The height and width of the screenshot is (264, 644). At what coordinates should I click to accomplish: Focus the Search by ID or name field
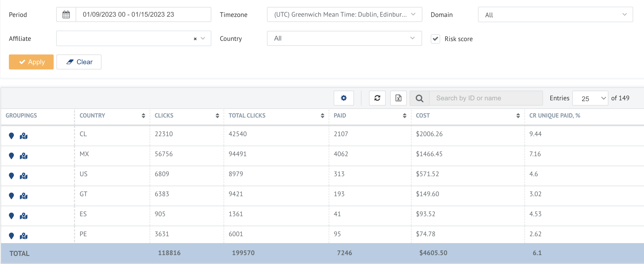486,98
